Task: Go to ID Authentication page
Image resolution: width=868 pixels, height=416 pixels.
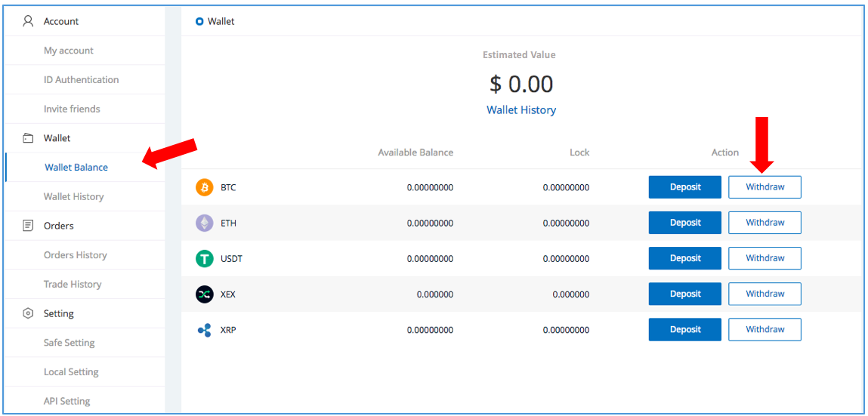Action: pos(81,80)
